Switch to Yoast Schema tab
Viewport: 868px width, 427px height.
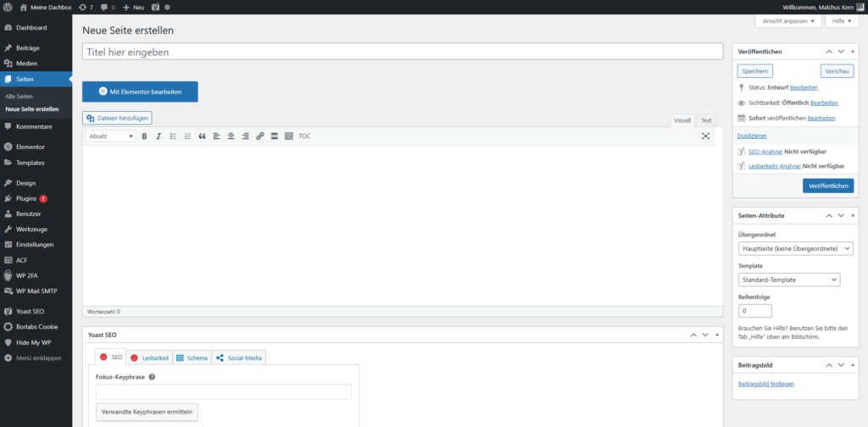(x=192, y=358)
